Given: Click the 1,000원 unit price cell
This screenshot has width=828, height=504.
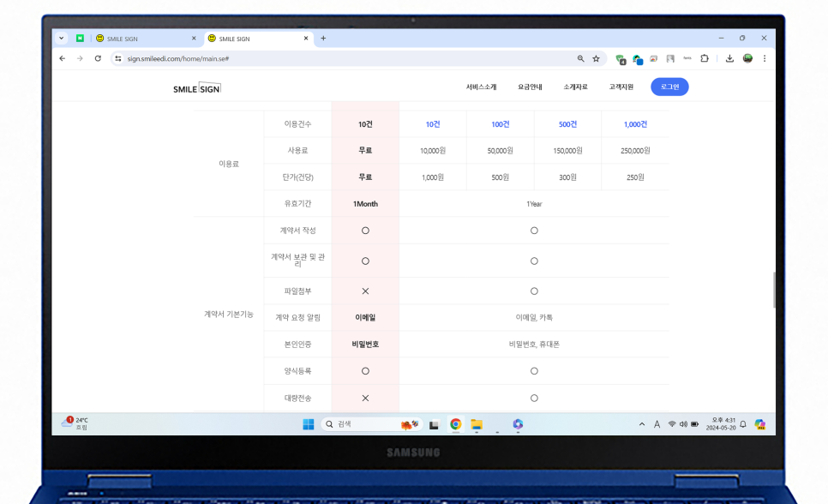Looking at the screenshot, I should (433, 177).
